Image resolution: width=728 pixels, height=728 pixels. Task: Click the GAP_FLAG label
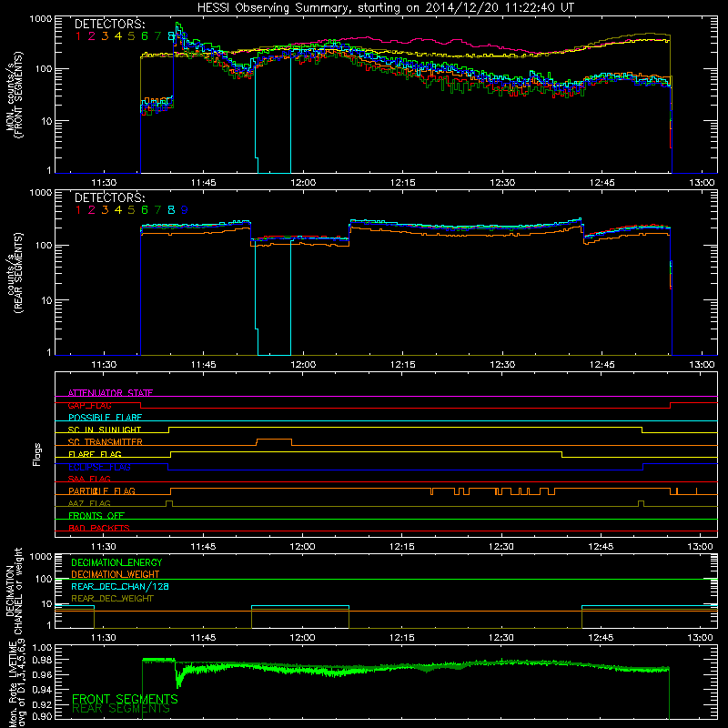point(89,405)
